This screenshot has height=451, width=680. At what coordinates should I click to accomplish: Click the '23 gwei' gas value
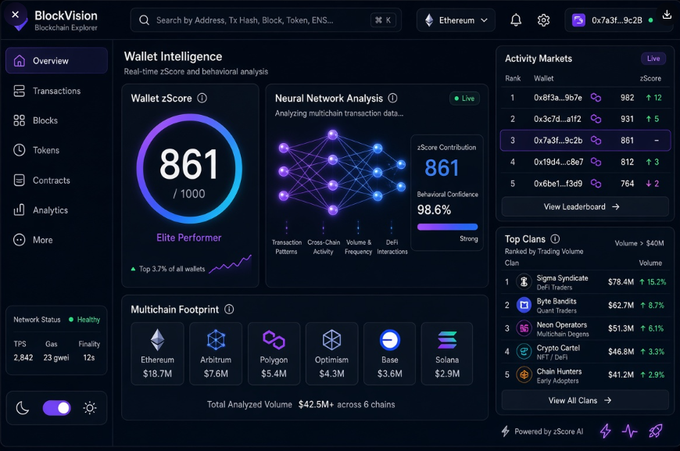click(56, 358)
